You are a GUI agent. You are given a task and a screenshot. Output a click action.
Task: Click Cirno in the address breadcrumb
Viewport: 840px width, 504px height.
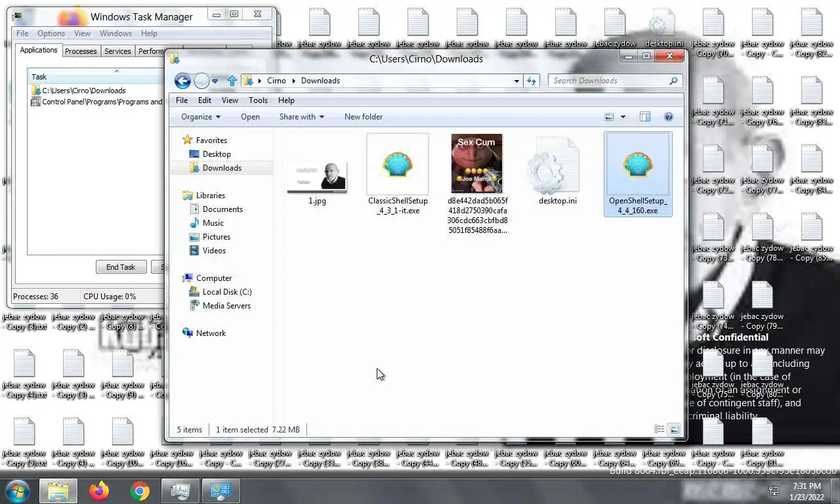276,81
